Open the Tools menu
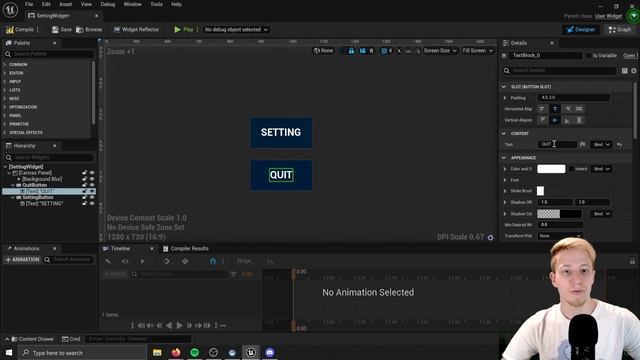This screenshot has width=640, height=360. 156,4
